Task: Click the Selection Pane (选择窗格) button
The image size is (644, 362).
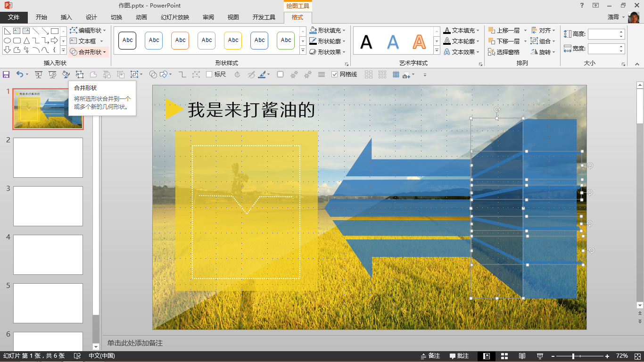Action: click(504, 52)
